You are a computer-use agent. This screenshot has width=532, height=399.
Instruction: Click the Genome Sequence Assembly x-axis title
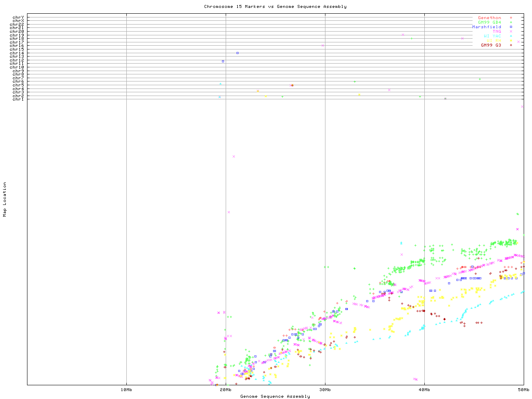coord(275,397)
